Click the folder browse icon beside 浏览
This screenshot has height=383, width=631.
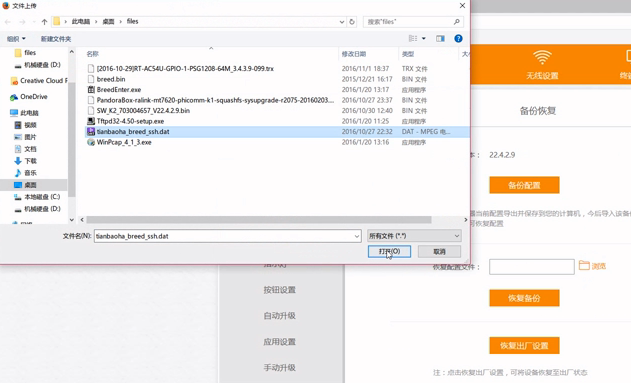[584, 265]
